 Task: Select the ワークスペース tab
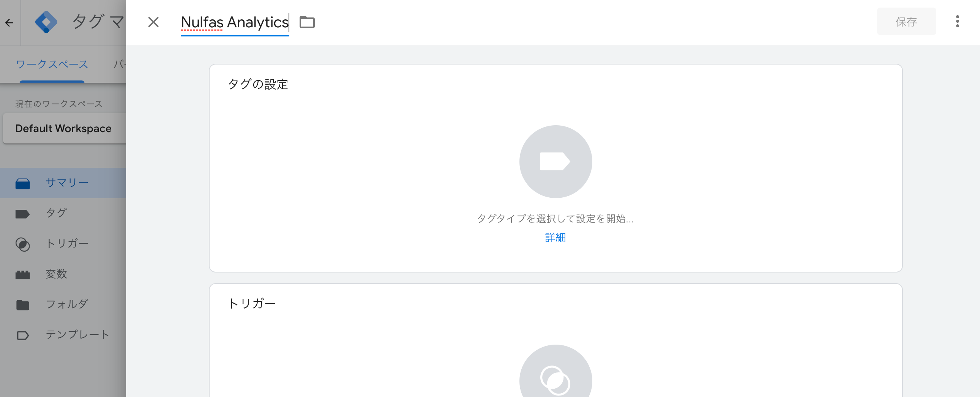[52, 64]
